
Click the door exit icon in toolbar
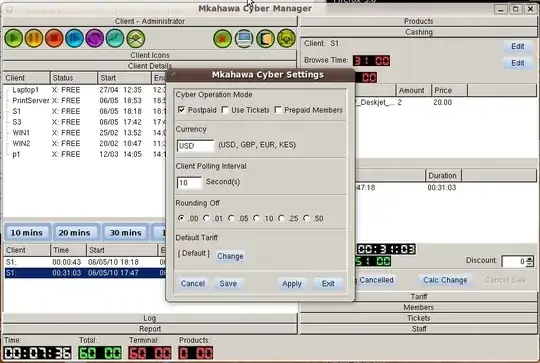click(x=265, y=39)
